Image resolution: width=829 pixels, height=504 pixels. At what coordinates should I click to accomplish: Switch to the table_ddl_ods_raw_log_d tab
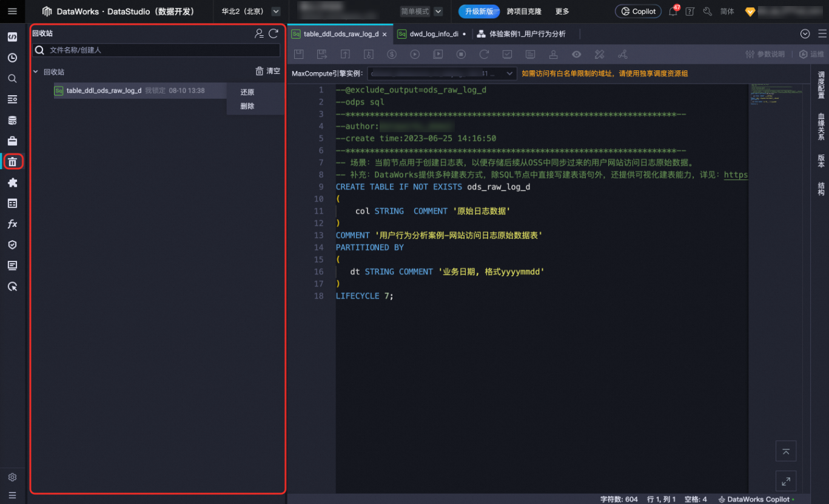[x=340, y=34]
